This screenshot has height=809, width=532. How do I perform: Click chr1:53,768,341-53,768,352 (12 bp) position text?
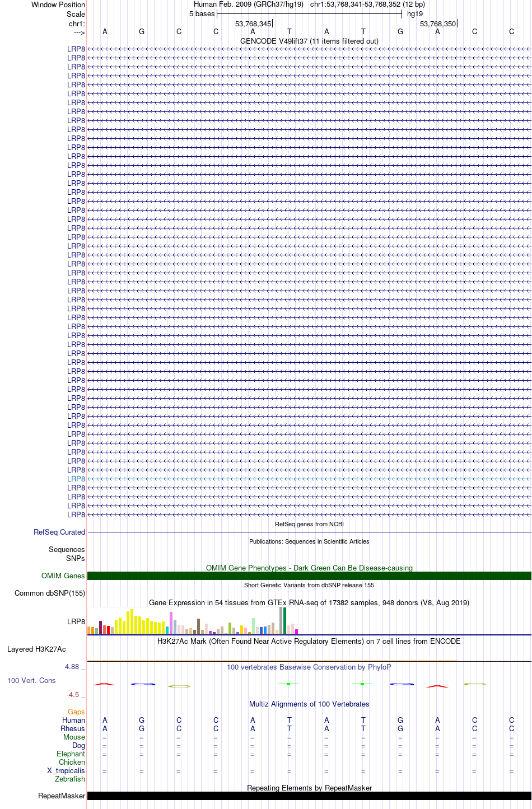(x=367, y=4)
